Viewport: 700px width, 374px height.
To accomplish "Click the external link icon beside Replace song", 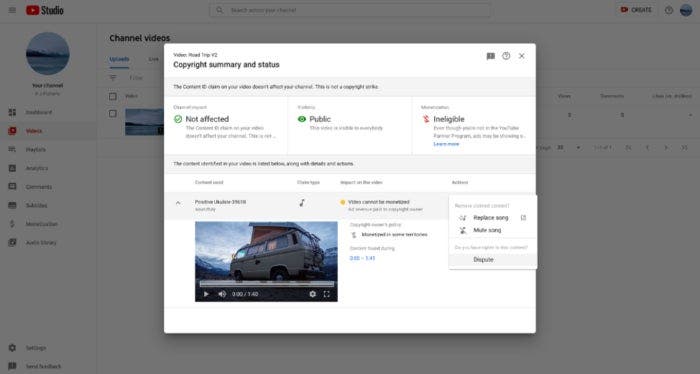I will 523,218.
